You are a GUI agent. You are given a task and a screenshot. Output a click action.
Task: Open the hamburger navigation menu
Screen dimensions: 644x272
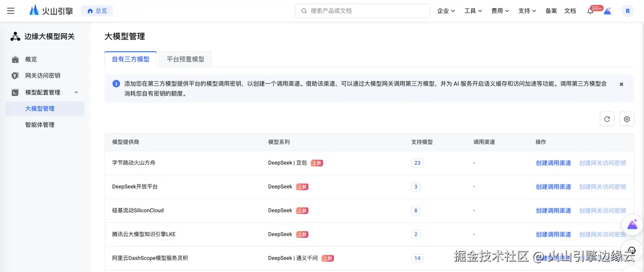(x=11, y=11)
